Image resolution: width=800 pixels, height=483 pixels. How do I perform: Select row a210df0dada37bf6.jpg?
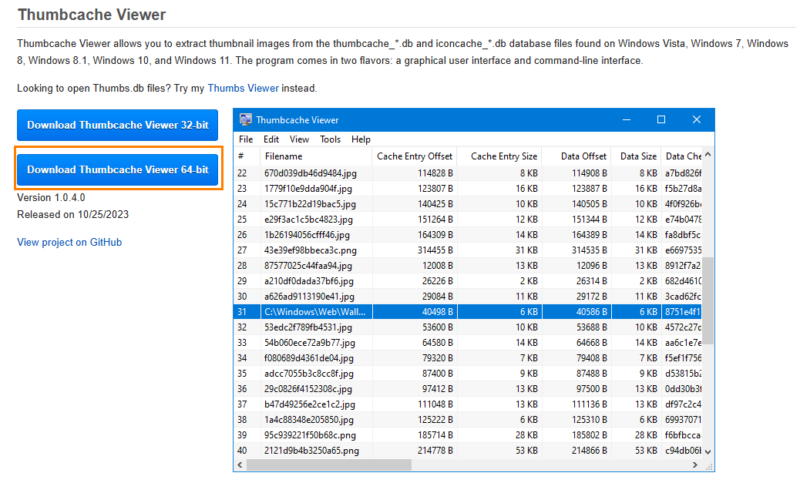coord(468,281)
